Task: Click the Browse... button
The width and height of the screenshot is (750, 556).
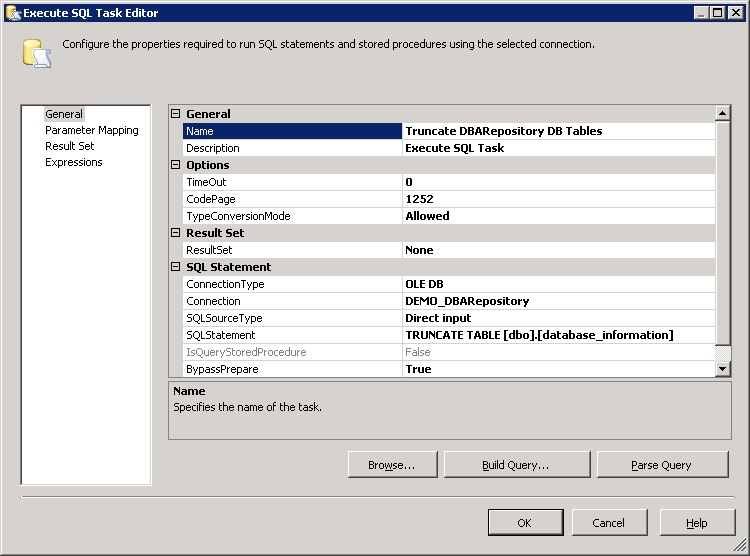Action: click(x=390, y=465)
